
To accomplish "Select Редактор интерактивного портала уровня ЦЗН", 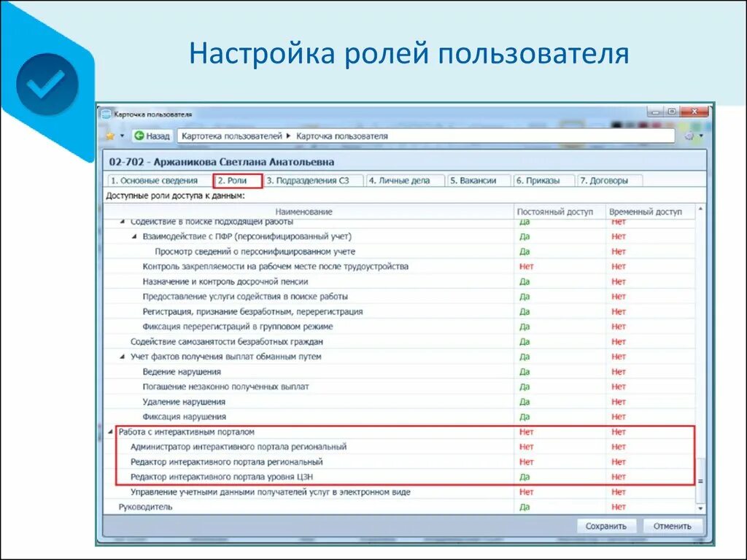I will point(399,477).
